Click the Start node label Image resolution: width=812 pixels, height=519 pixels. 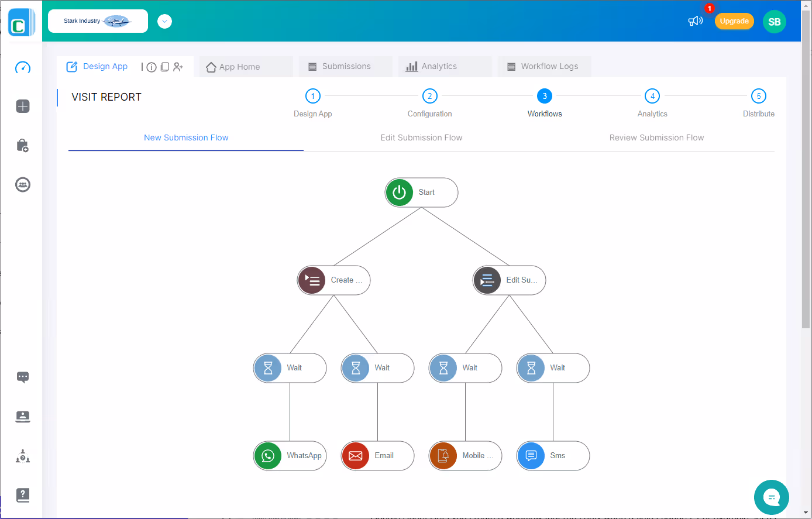click(426, 193)
